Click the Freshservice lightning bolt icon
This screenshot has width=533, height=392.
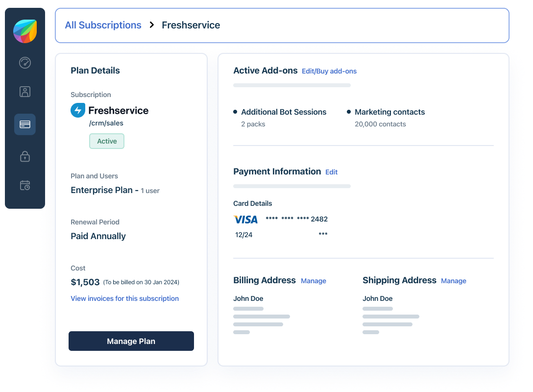[x=77, y=110]
